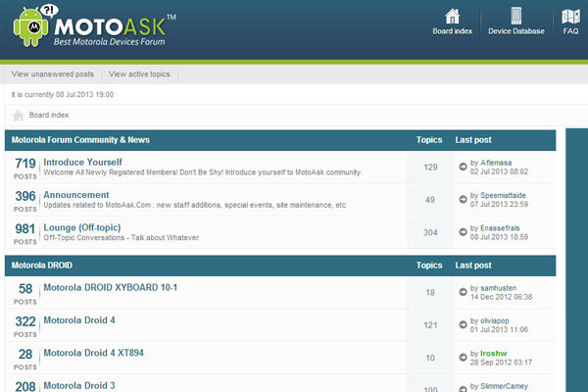Click View active topics
588x392 pixels.
(x=139, y=73)
